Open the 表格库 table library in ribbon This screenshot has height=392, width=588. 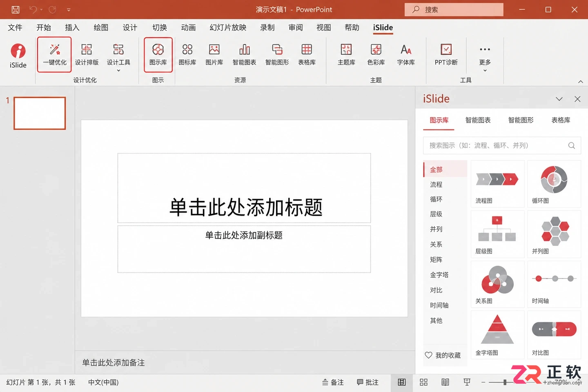pos(307,55)
